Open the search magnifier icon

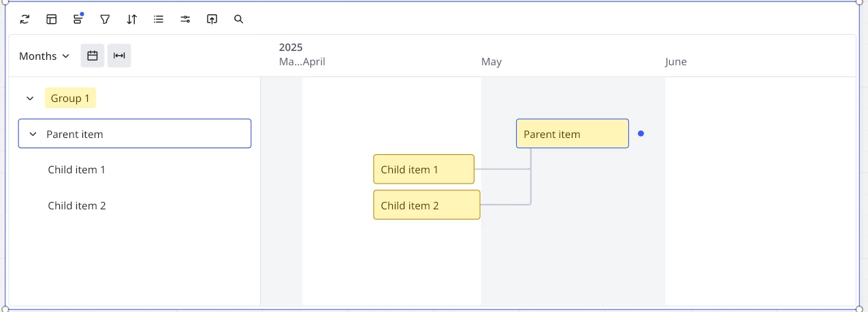pos(238,19)
